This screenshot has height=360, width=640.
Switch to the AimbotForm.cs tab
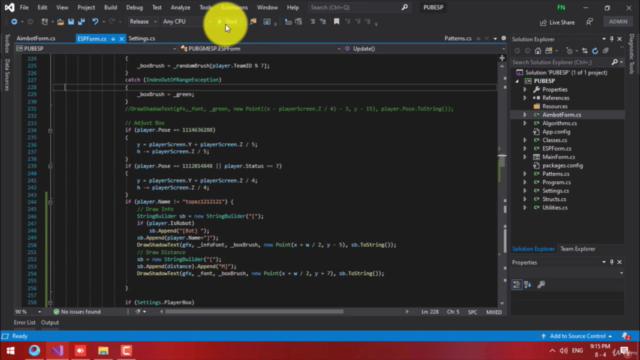pyautogui.click(x=36, y=38)
